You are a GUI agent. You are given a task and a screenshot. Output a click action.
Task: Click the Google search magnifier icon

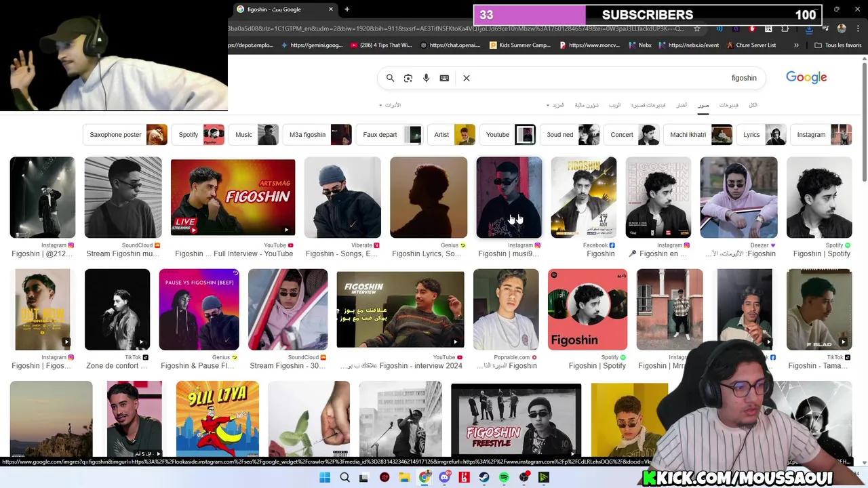(x=390, y=78)
